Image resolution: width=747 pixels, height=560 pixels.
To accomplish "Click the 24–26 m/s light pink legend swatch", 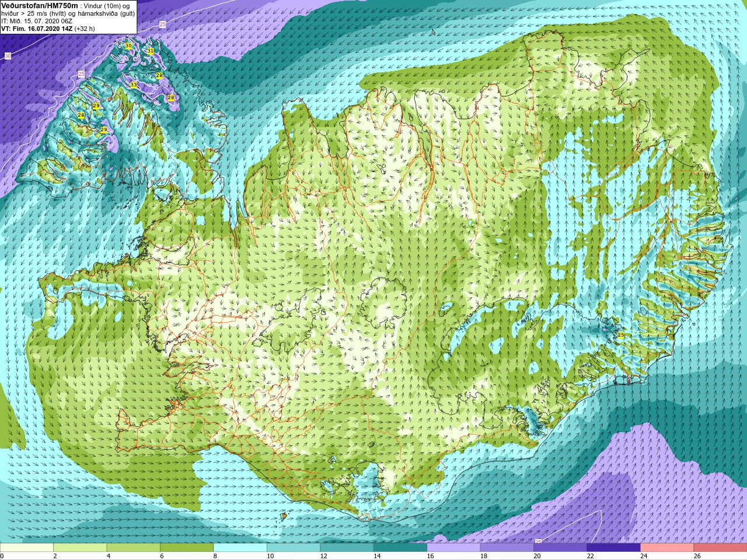I will point(667,548).
